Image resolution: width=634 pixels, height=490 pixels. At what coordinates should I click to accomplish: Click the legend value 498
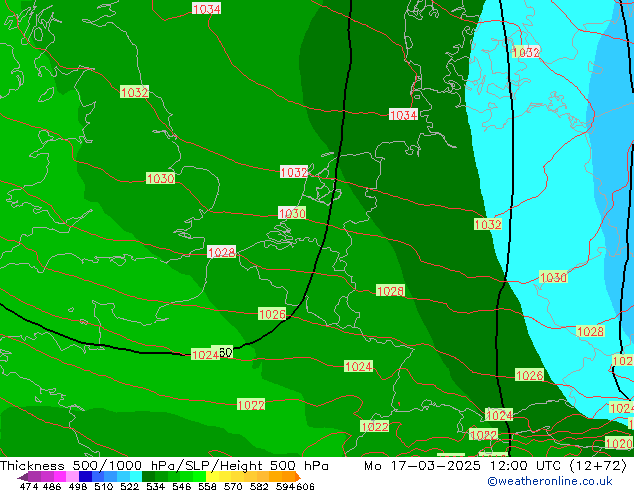click(x=78, y=486)
